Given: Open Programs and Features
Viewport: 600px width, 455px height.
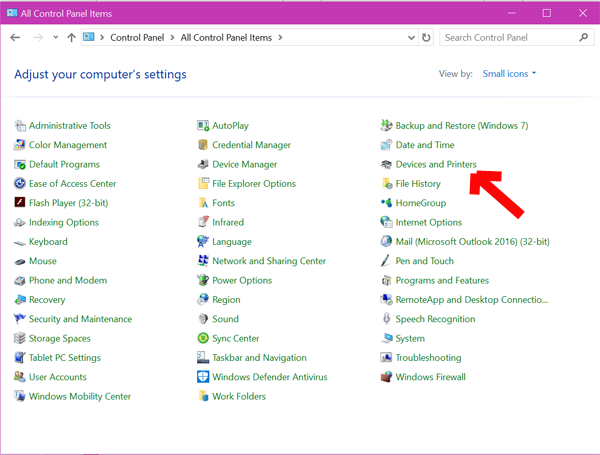Looking at the screenshot, I should pyautogui.click(x=442, y=281).
